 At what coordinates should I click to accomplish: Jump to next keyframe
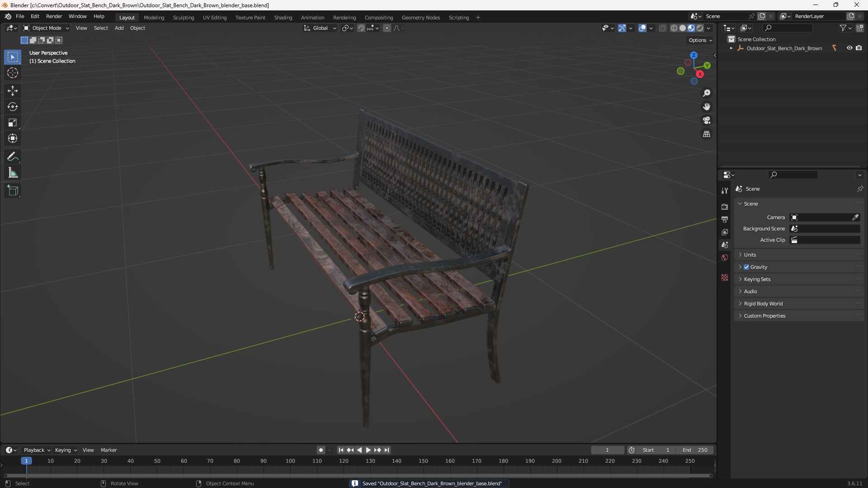coord(377,450)
